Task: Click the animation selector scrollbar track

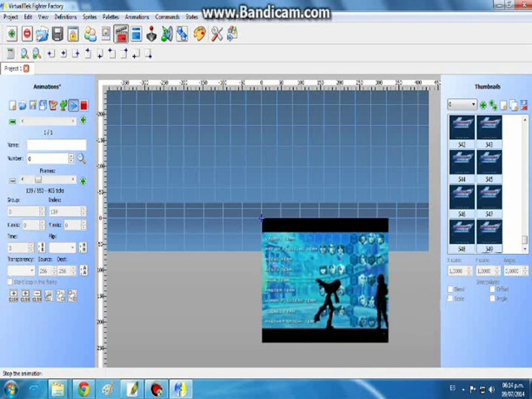Action: [48, 121]
